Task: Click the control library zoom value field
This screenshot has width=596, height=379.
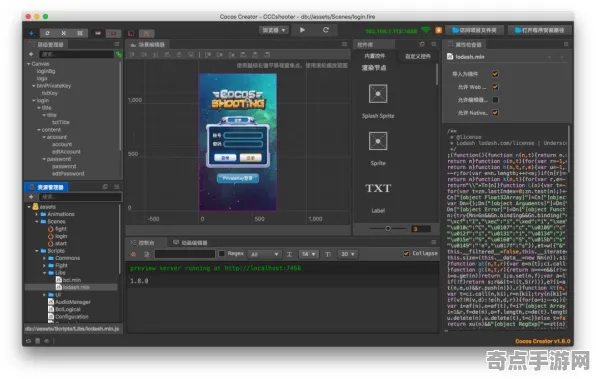Action: pyautogui.click(x=421, y=229)
